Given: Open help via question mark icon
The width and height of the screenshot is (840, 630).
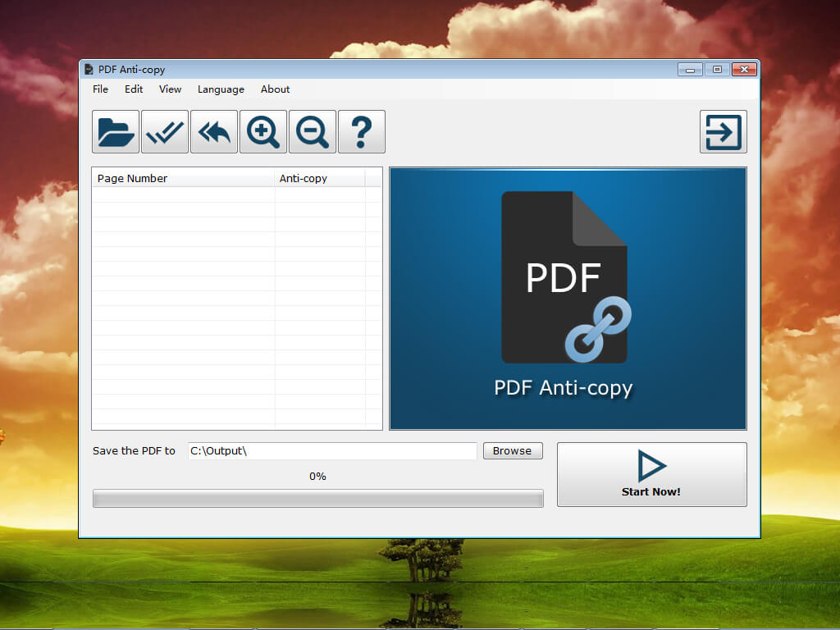Looking at the screenshot, I should (362, 132).
